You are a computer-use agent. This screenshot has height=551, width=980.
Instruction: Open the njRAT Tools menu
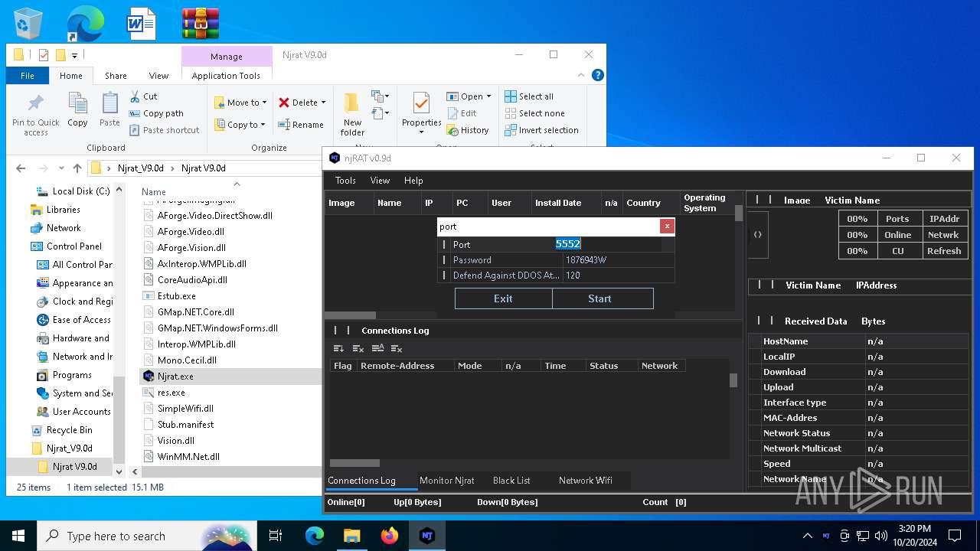pos(345,181)
